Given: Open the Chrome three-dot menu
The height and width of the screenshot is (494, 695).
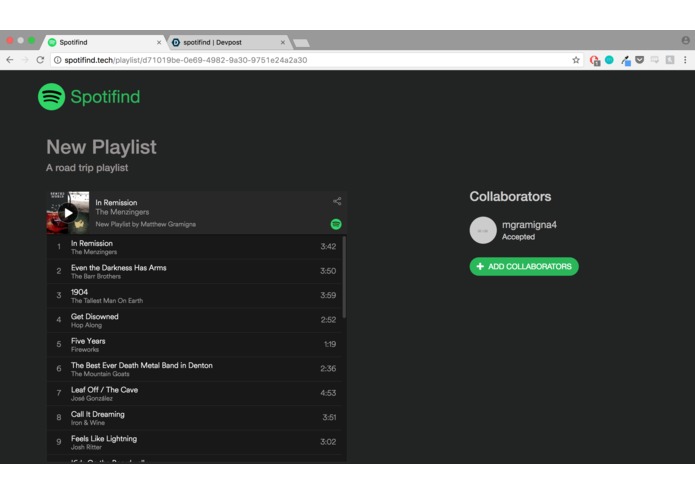Looking at the screenshot, I should [x=685, y=60].
